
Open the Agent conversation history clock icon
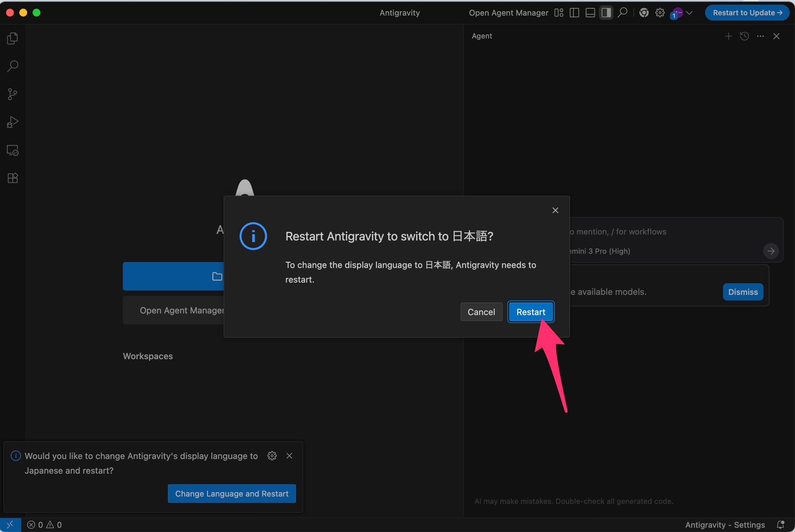(x=745, y=36)
